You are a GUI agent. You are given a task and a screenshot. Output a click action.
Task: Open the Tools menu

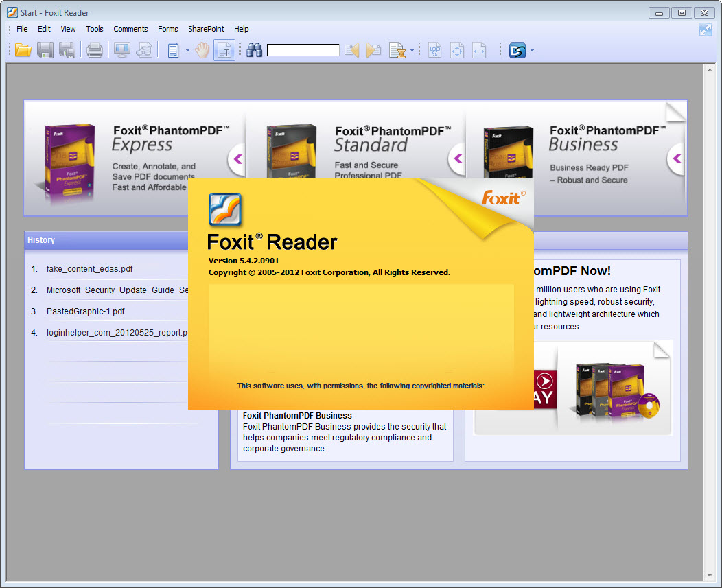[94, 29]
